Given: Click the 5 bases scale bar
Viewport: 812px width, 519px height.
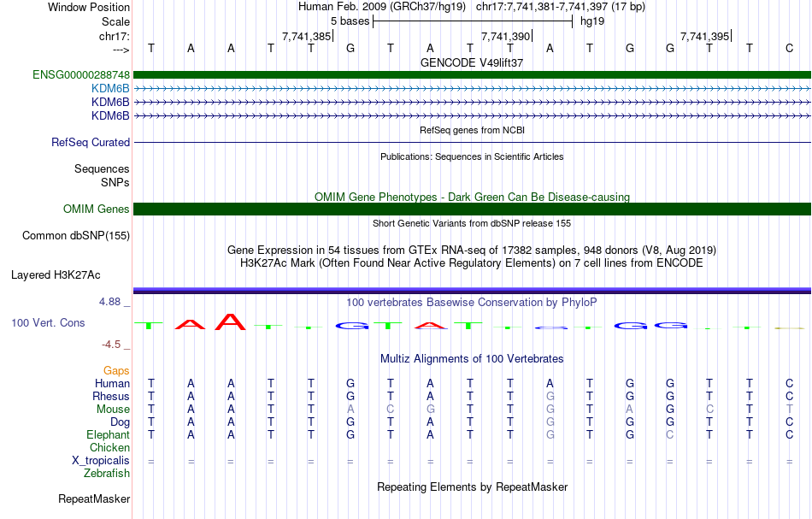Looking at the screenshot, I should 473,21.
